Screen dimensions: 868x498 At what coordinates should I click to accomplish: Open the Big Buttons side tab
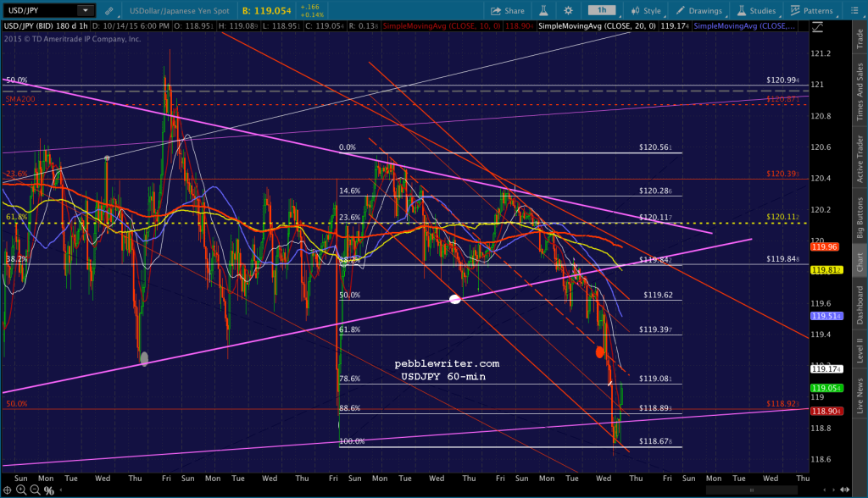[x=860, y=218]
